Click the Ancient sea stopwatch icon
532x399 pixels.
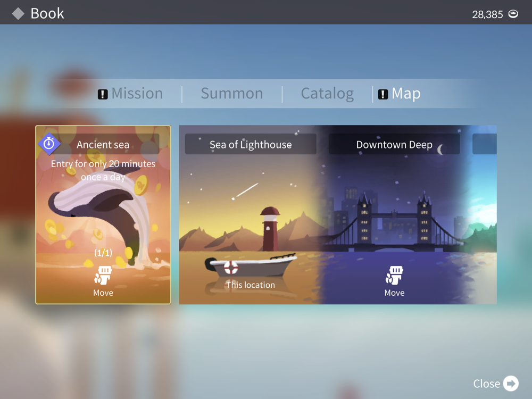tap(49, 144)
